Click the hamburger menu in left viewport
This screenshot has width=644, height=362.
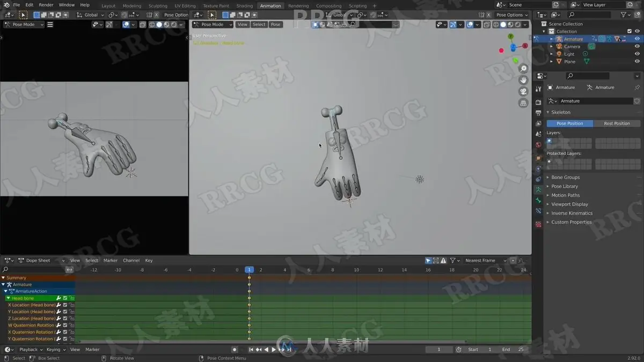point(50,25)
